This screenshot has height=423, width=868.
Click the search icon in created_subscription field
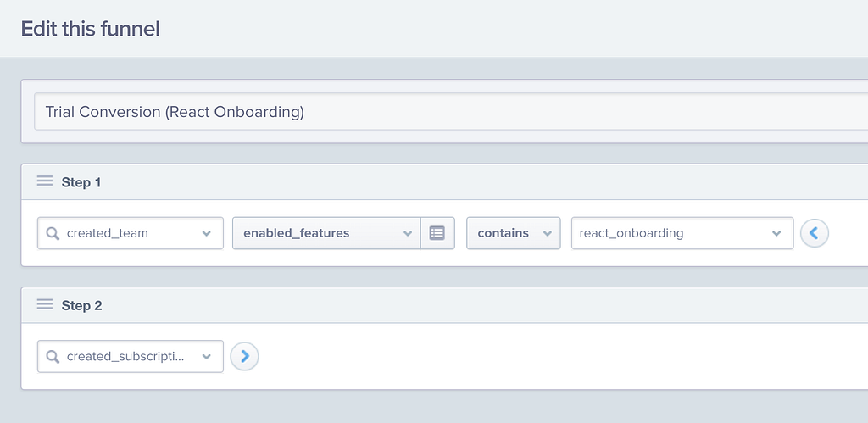pos(53,357)
